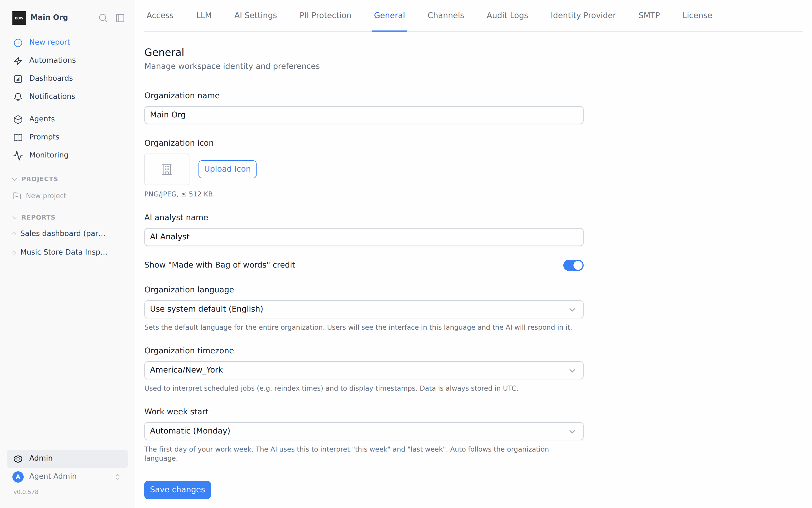Go to the Channels tab
Viewport: 812px width, 508px height.
445,16
